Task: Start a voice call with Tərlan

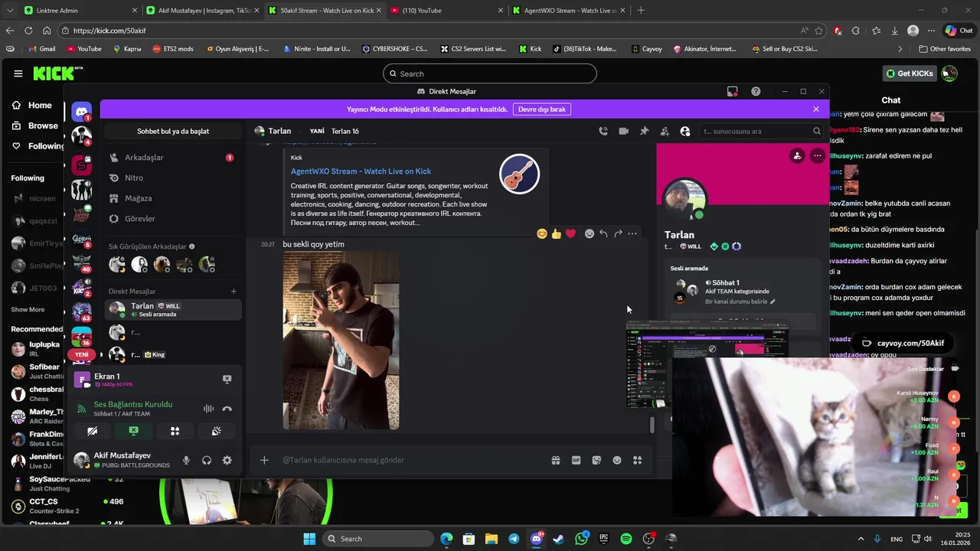Action: click(x=603, y=131)
